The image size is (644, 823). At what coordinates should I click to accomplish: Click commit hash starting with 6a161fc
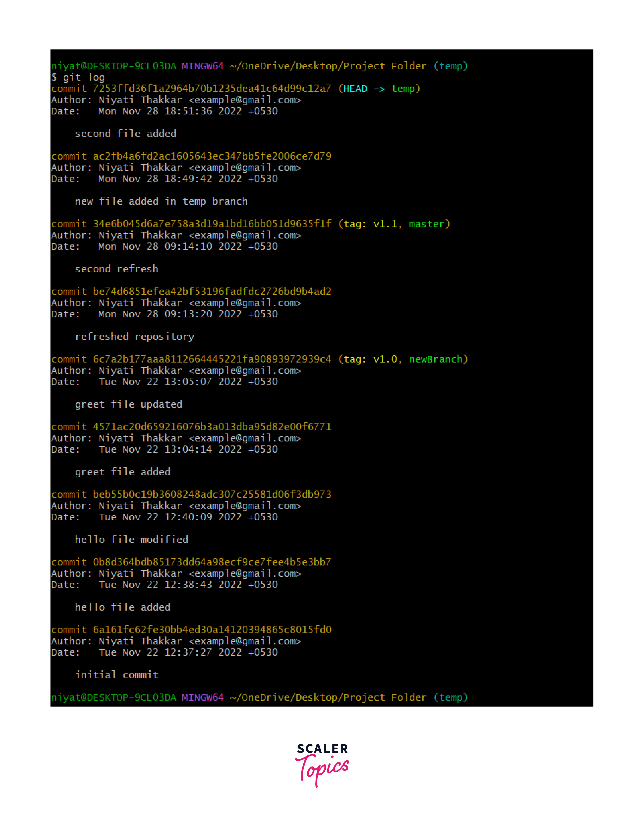(212, 630)
